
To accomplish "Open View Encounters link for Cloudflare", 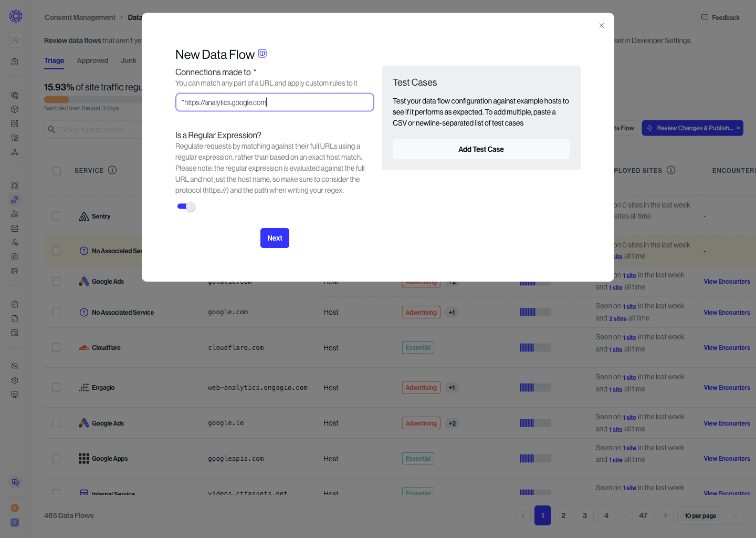I will 727,347.
